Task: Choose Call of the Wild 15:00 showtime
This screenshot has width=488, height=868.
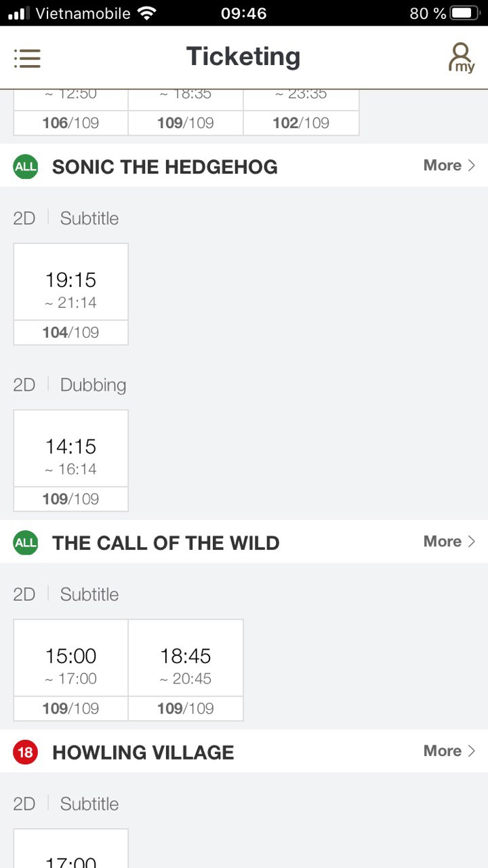Action: coord(71,670)
